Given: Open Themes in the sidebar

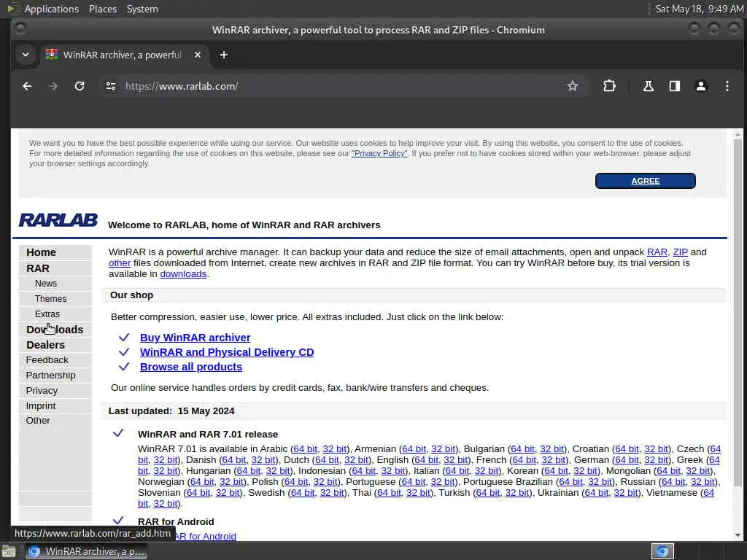Looking at the screenshot, I should 50,298.
